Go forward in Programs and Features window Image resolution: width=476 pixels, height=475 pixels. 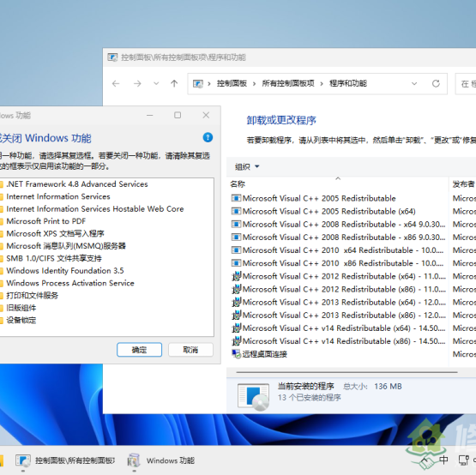coord(137,83)
